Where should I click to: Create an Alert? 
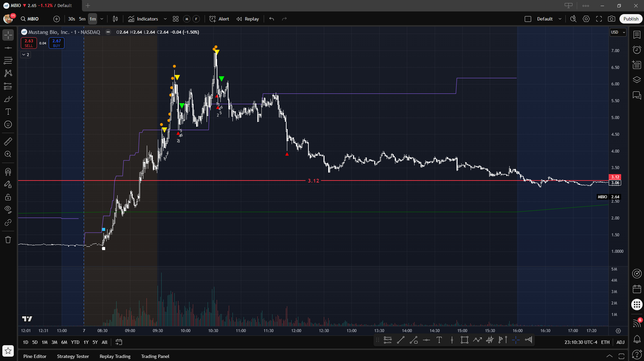(219, 19)
